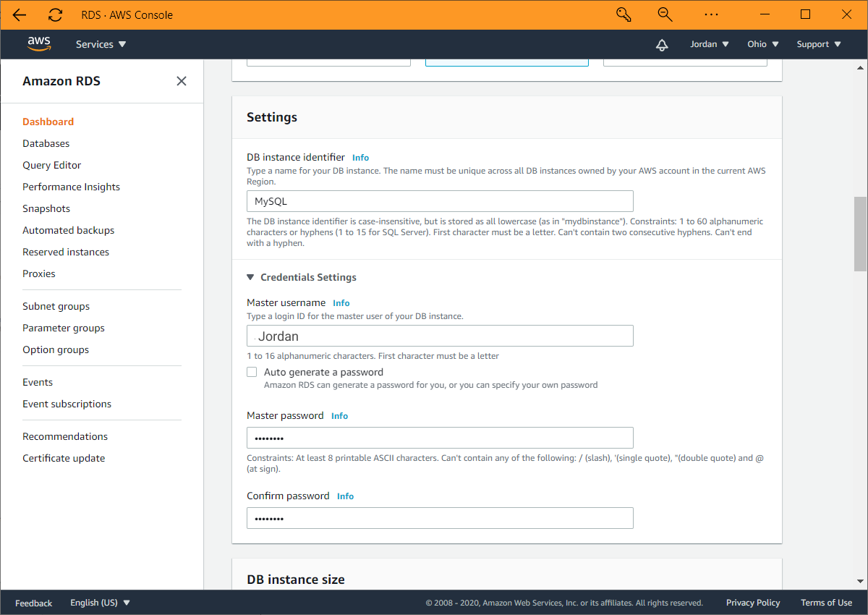Click the AWS logo home icon
This screenshot has height=615, width=868.
point(39,43)
